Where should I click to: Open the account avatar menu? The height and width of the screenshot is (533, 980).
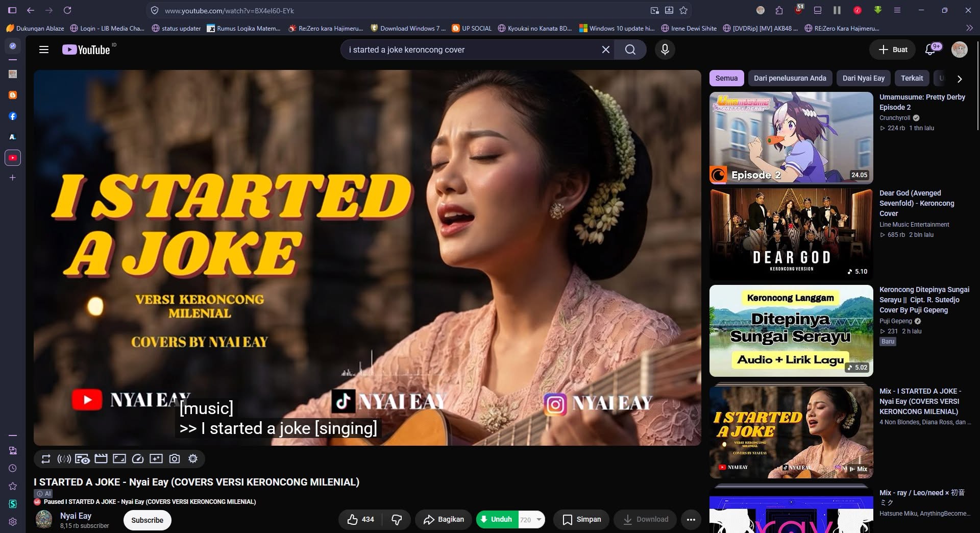[x=960, y=50]
